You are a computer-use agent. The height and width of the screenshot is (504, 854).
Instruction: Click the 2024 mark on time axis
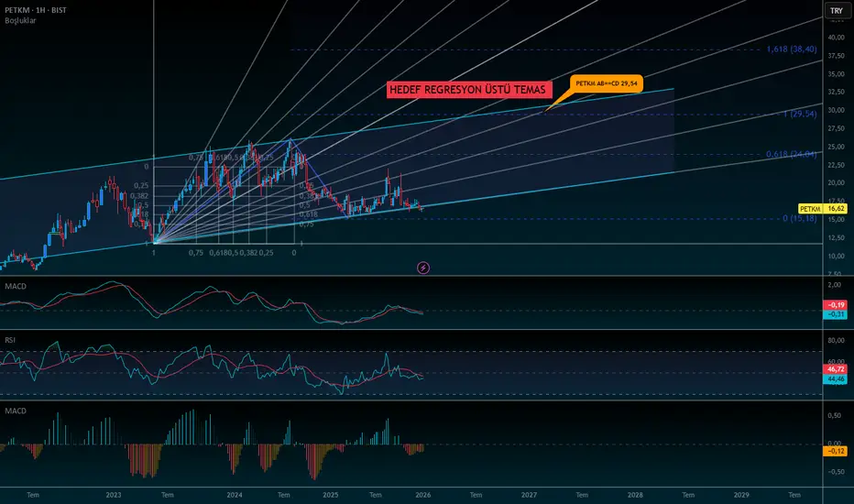(235, 495)
